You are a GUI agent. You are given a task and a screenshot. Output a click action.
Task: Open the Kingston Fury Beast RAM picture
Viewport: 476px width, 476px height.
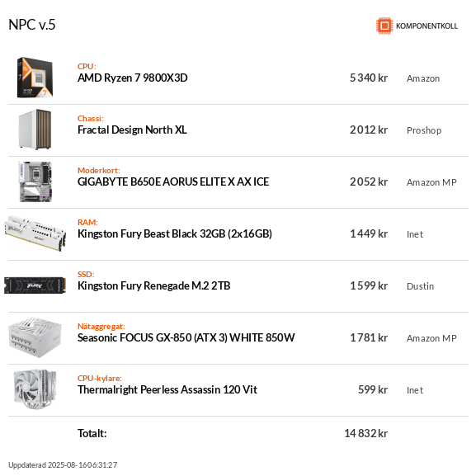point(35,233)
